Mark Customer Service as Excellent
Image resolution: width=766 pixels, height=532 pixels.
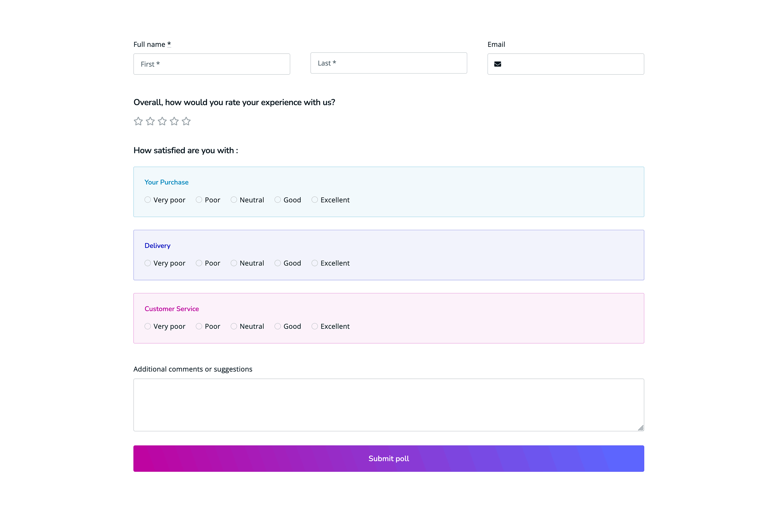[x=315, y=326]
